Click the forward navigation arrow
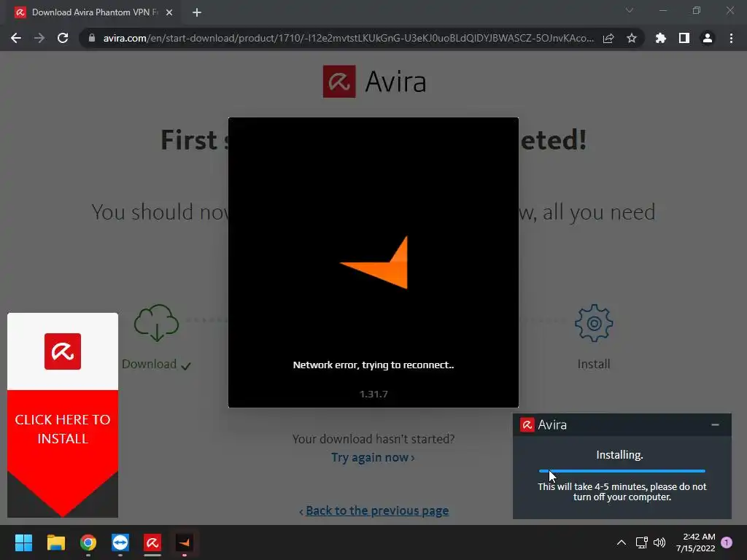The width and height of the screenshot is (747, 560). click(x=39, y=38)
